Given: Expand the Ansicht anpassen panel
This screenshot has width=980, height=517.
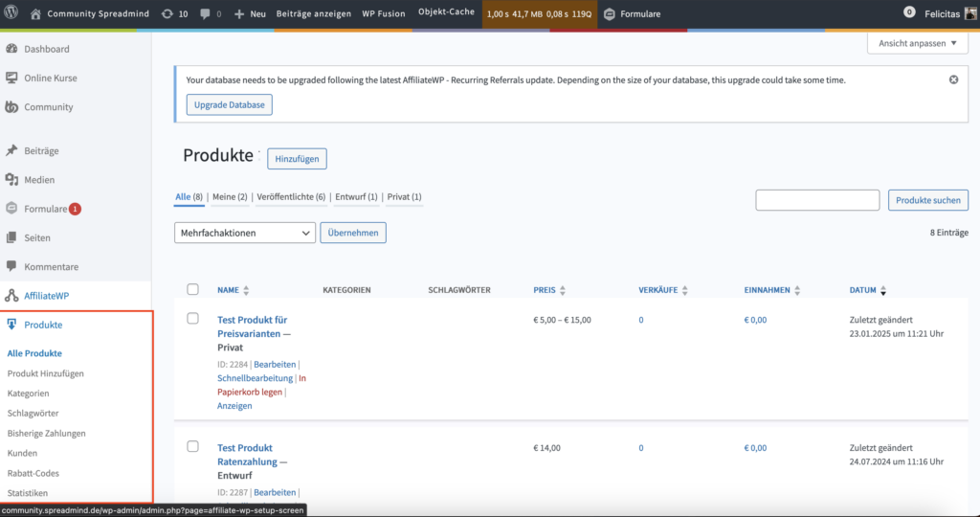Looking at the screenshot, I should point(917,44).
